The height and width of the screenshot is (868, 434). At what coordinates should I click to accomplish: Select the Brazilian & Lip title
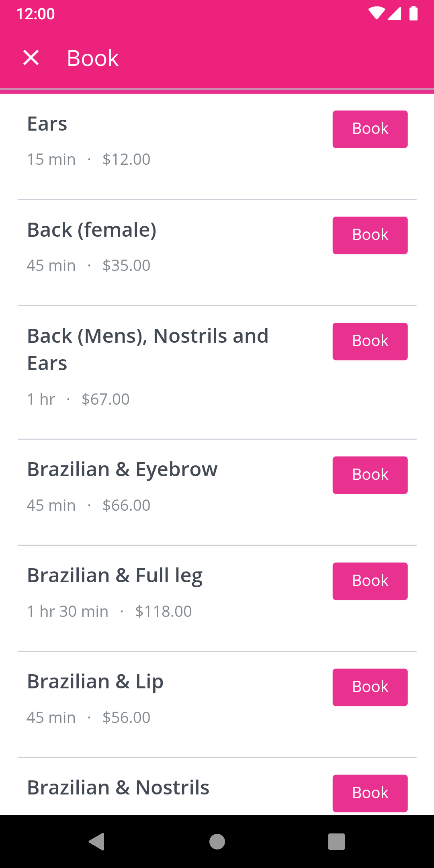tap(95, 682)
